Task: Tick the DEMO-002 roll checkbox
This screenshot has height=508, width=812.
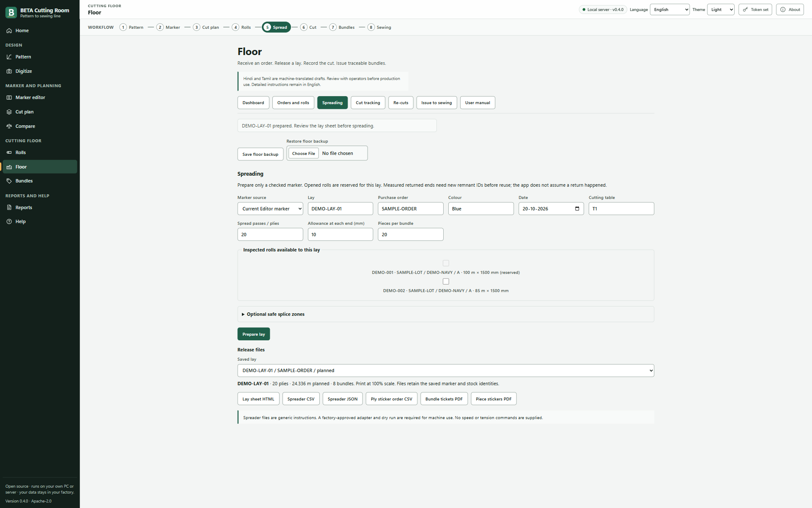Action: pos(446,282)
